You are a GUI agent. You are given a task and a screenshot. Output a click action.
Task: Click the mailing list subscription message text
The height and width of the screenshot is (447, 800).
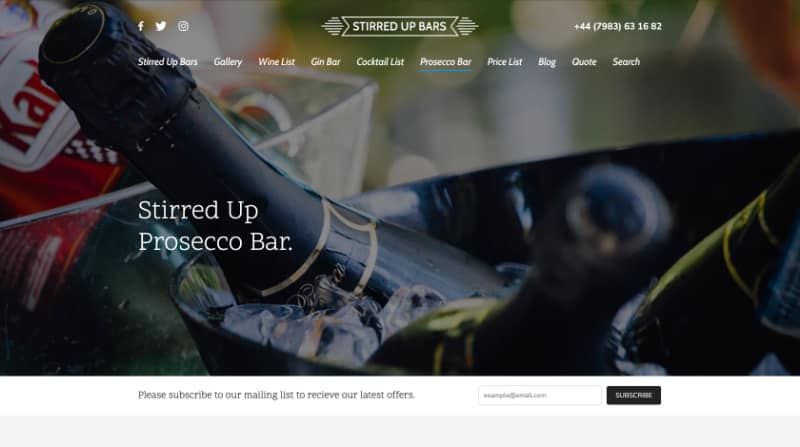[x=277, y=395]
